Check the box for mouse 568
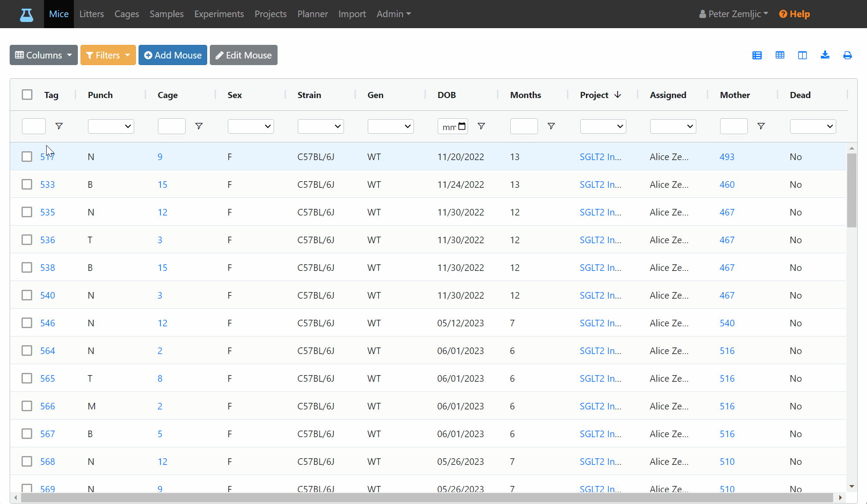Screen dimensions: 867x504 pyautogui.click(x=27, y=461)
